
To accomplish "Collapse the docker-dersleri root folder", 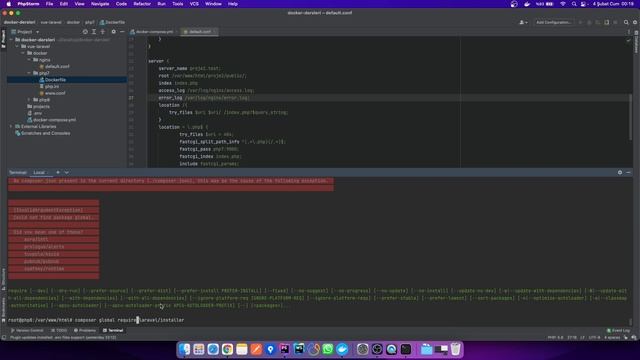I will 11,40.
